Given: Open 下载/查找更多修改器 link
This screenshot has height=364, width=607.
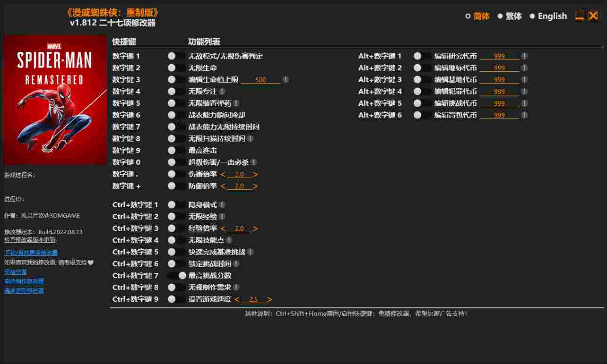Looking at the screenshot, I should coord(31,253).
